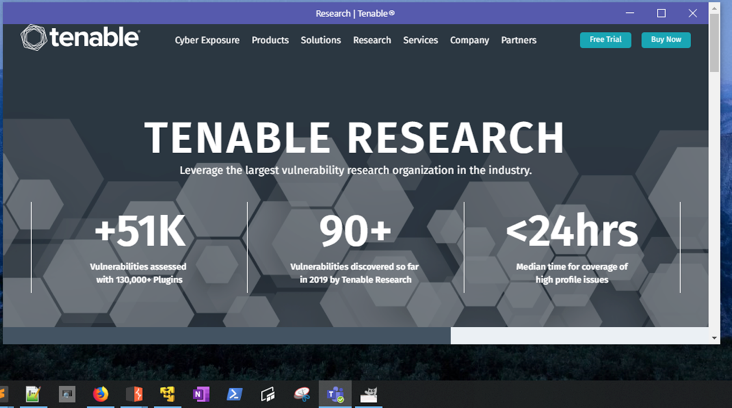732x408 pixels.
Task: Select the Research navigation item
Action: [372, 40]
